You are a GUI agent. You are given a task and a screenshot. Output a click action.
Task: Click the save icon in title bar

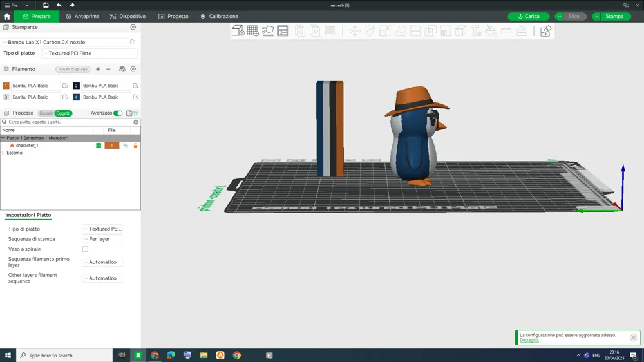coord(46,5)
